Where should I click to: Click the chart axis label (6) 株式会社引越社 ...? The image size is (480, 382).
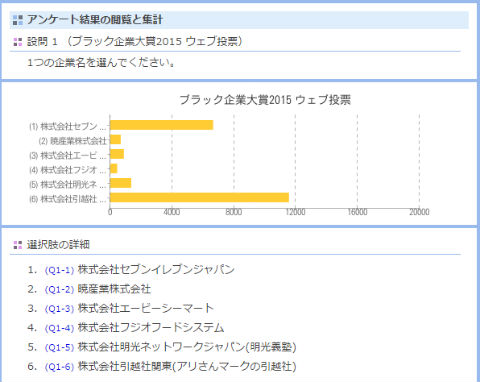point(68,199)
